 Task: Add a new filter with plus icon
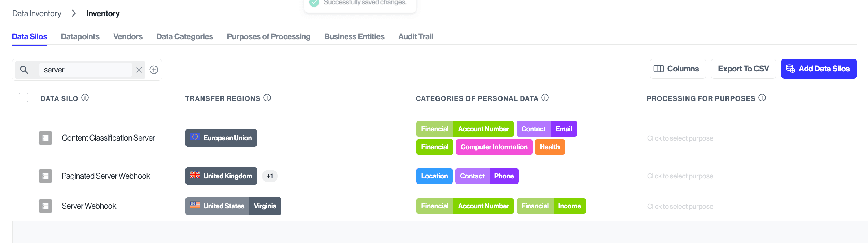[x=154, y=70]
